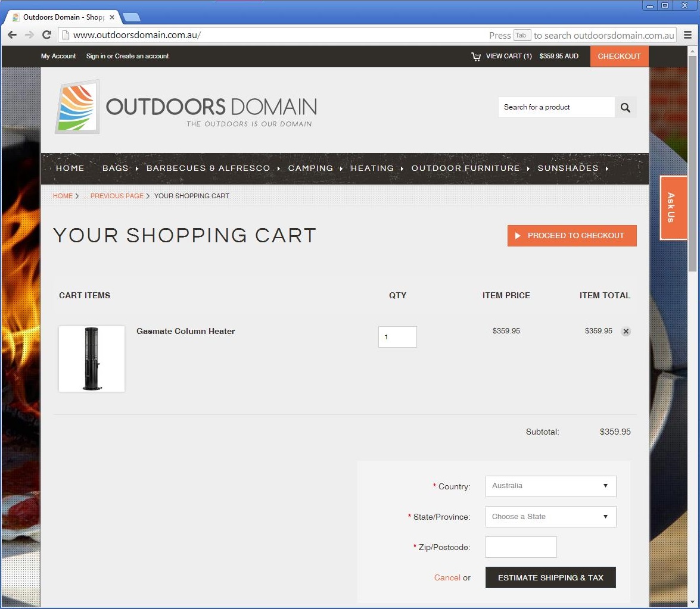Click Estimate Shipping & Tax button
700x609 pixels.
(550, 577)
